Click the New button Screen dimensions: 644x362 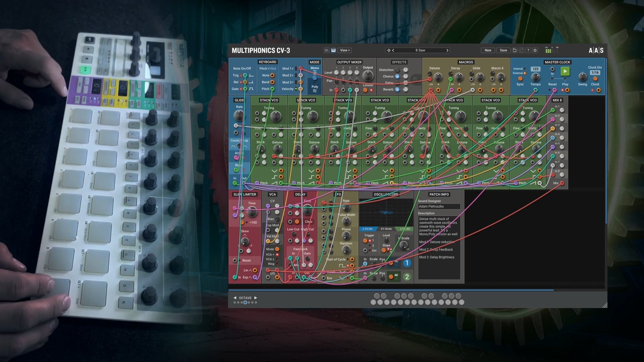pyautogui.click(x=488, y=50)
